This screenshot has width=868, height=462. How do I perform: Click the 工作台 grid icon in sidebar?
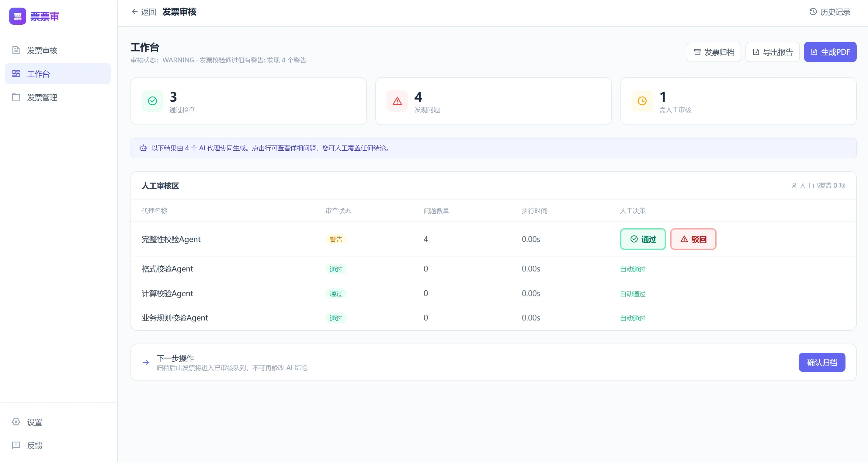pos(16,74)
